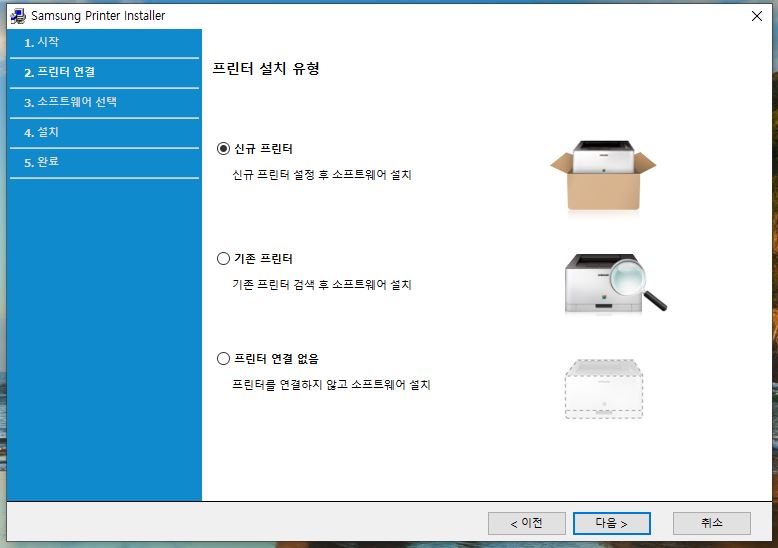Click the boxed new printer image
Screen dimensions: 778x548
pos(603,176)
